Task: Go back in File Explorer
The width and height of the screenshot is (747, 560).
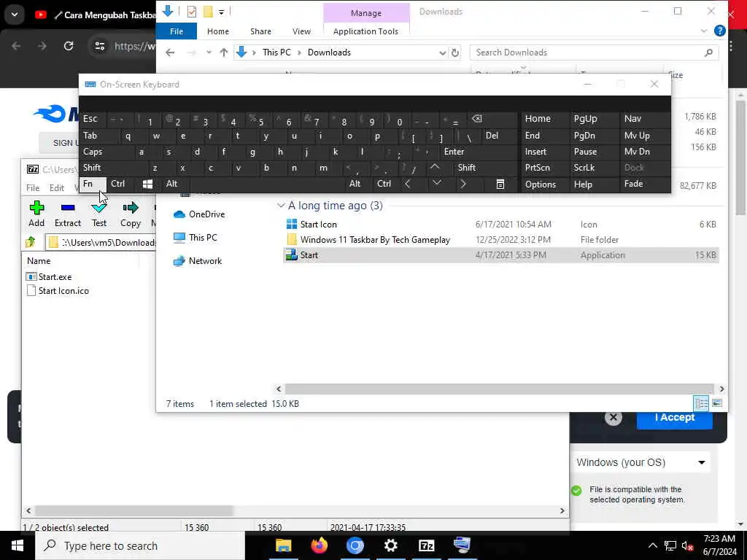Action: 170,52
